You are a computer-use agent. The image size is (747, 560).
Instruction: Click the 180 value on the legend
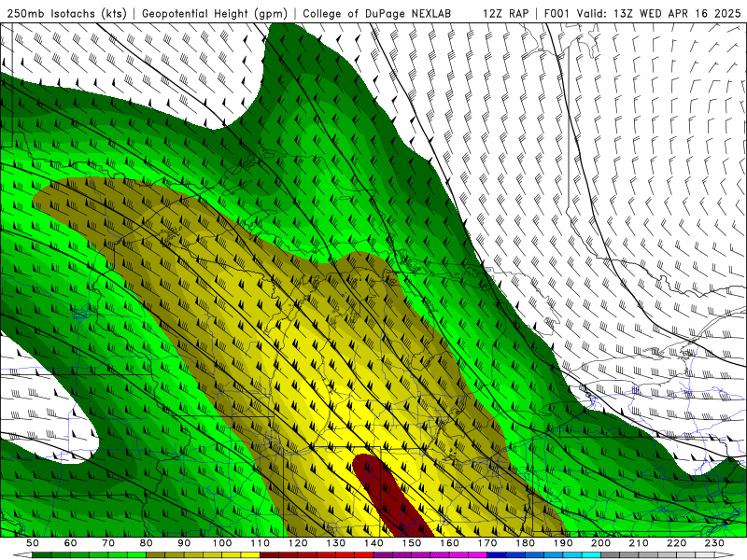(525, 543)
